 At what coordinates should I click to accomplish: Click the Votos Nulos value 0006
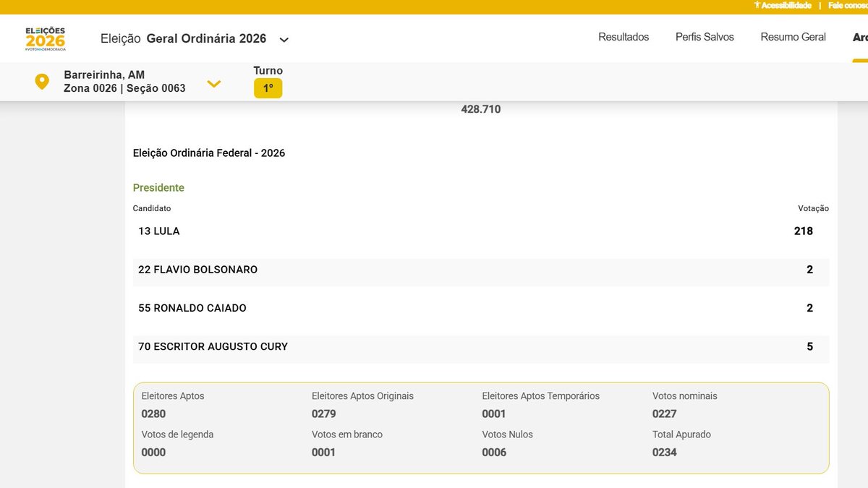click(x=494, y=453)
